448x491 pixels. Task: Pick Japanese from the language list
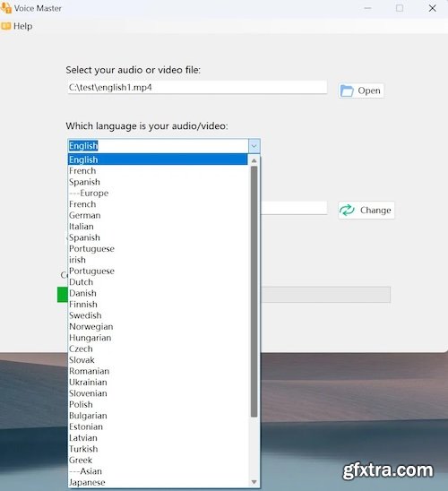tap(158, 482)
